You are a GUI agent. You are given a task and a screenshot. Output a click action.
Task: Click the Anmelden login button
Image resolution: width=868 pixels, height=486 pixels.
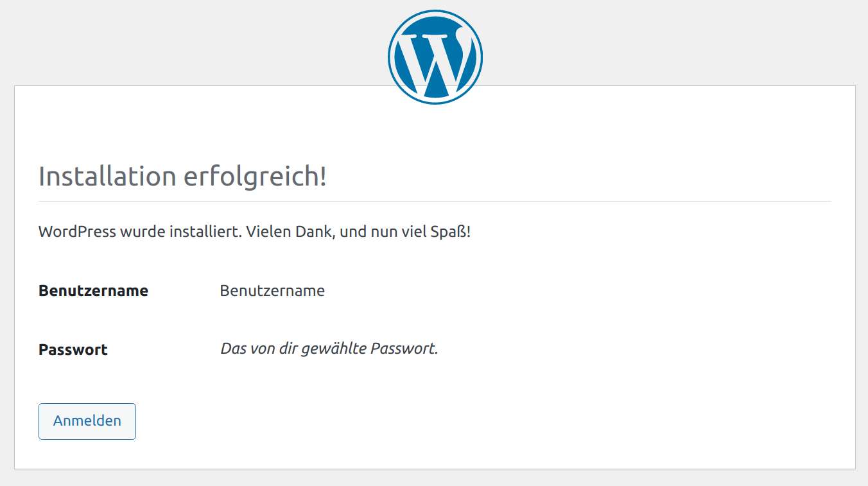[x=87, y=421]
